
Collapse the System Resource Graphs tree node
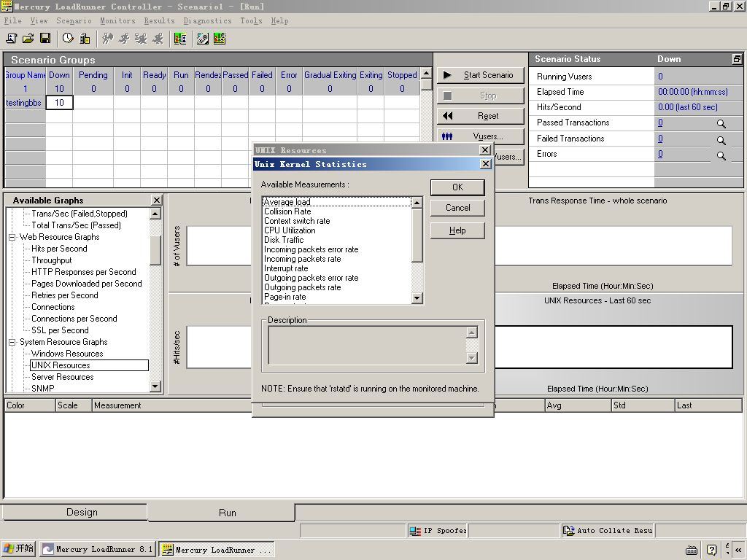coord(12,343)
